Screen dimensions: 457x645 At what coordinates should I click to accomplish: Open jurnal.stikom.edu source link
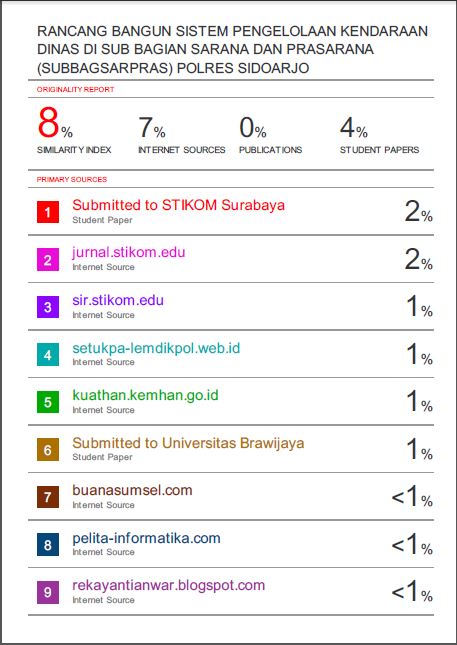129,252
